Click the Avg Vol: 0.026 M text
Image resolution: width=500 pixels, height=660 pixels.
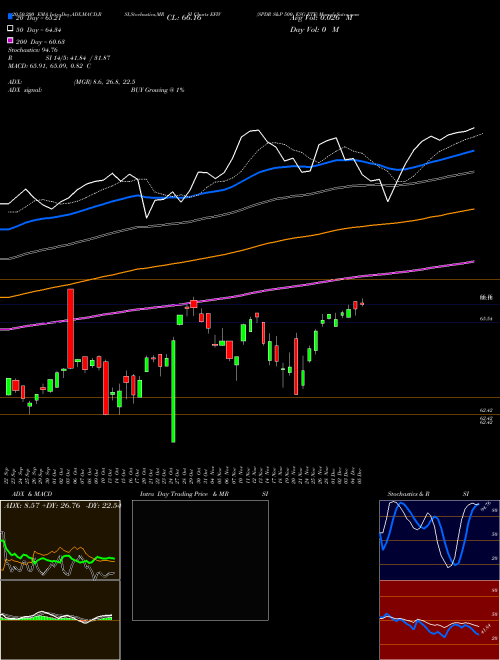(321, 18)
